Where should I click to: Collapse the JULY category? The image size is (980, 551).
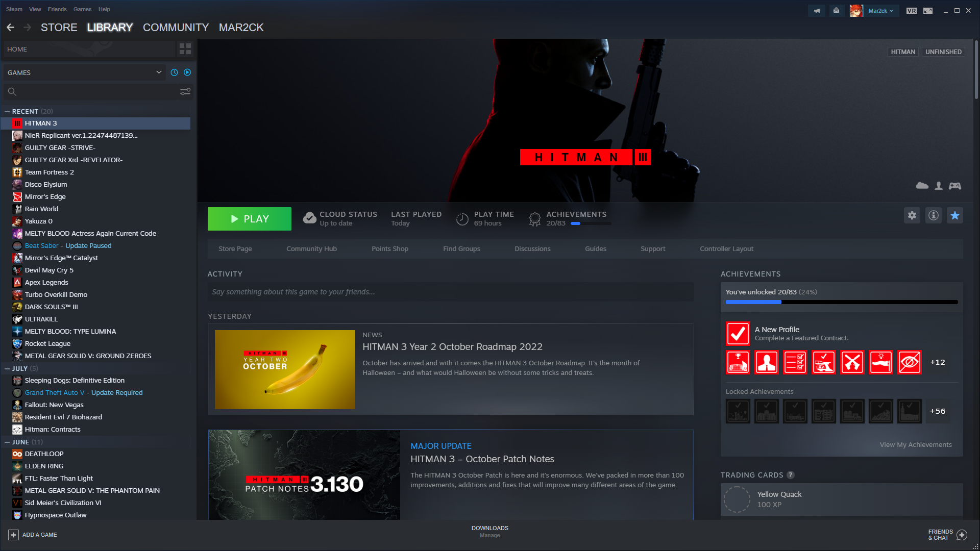point(7,368)
